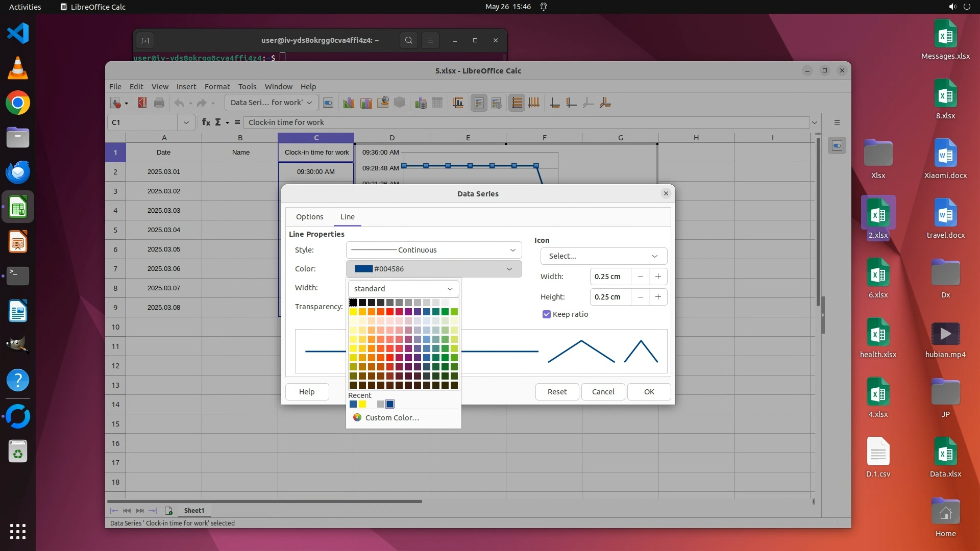Expand the line Style Continuous dropdown

coord(434,250)
